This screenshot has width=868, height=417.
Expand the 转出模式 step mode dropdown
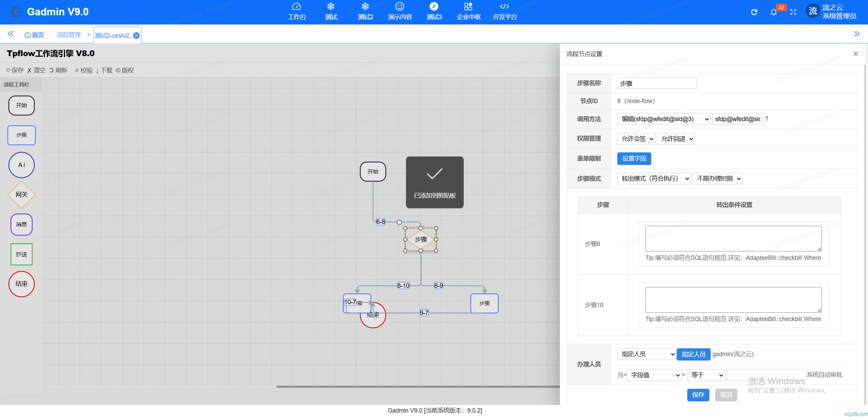click(x=654, y=179)
